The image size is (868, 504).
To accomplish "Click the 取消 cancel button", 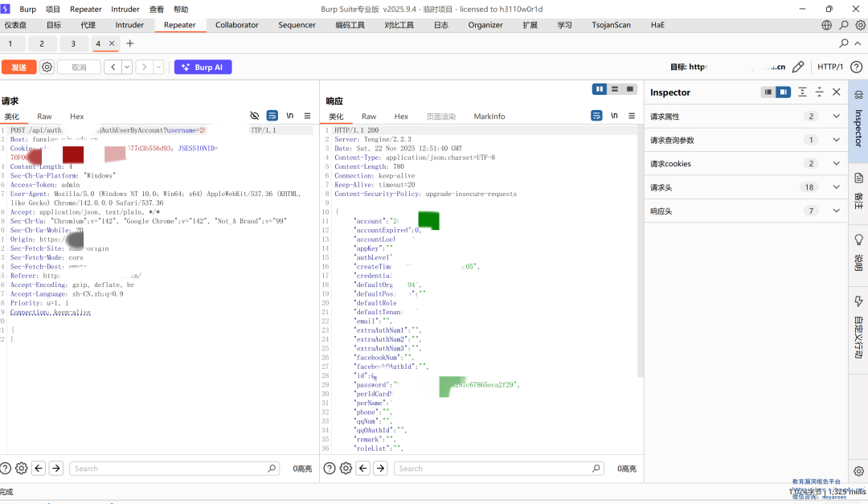I will click(79, 67).
